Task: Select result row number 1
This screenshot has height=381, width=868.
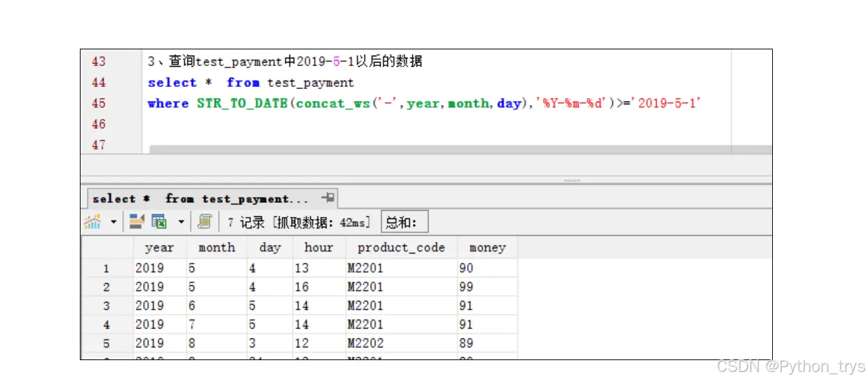Action: point(107,268)
